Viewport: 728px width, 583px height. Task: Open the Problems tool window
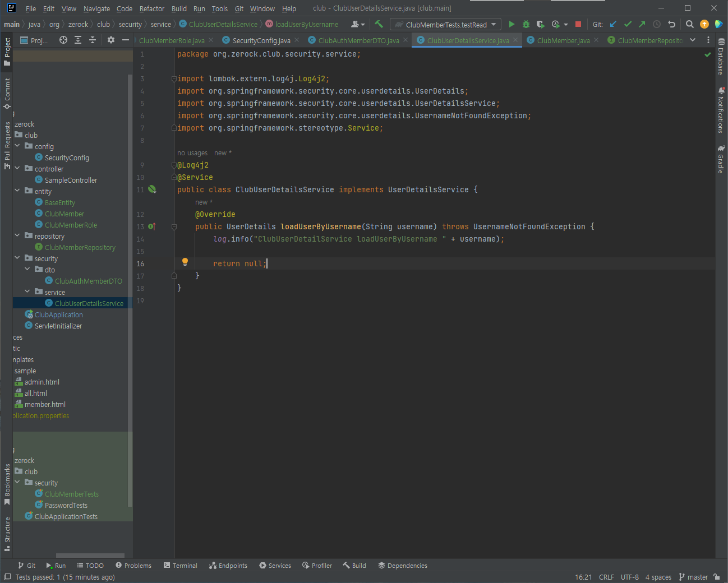point(133,566)
